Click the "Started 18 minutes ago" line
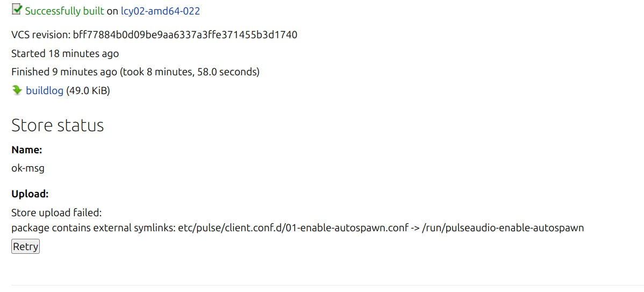Viewport: 644px width, 292px height. tap(65, 54)
